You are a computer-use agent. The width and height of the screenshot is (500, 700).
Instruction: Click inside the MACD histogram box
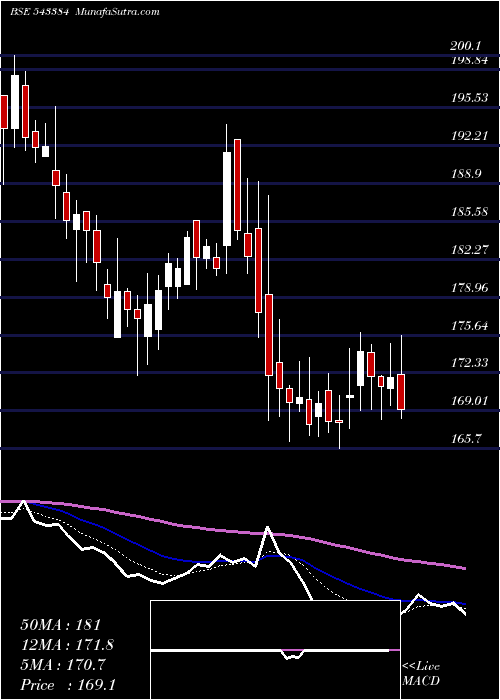275,650
